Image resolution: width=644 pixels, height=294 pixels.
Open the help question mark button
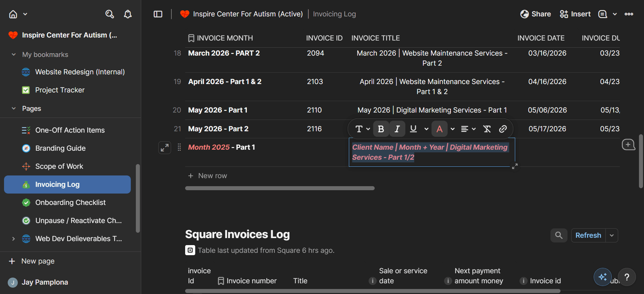point(627,277)
